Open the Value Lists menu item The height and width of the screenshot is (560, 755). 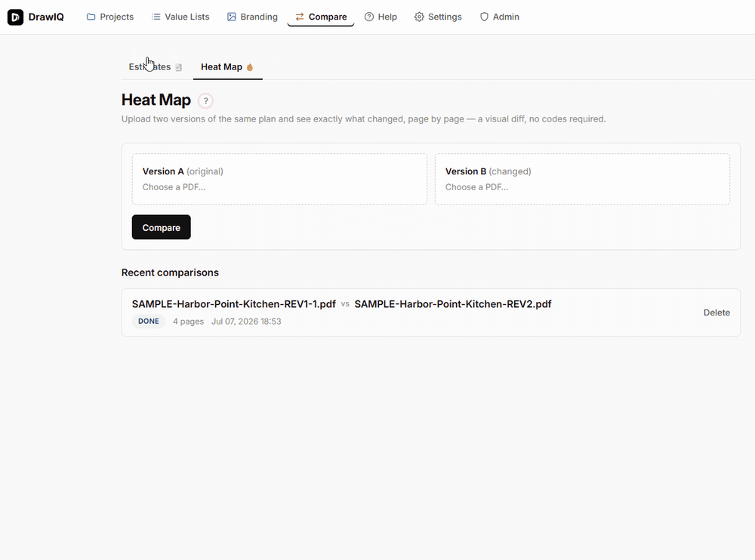click(x=180, y=17)
